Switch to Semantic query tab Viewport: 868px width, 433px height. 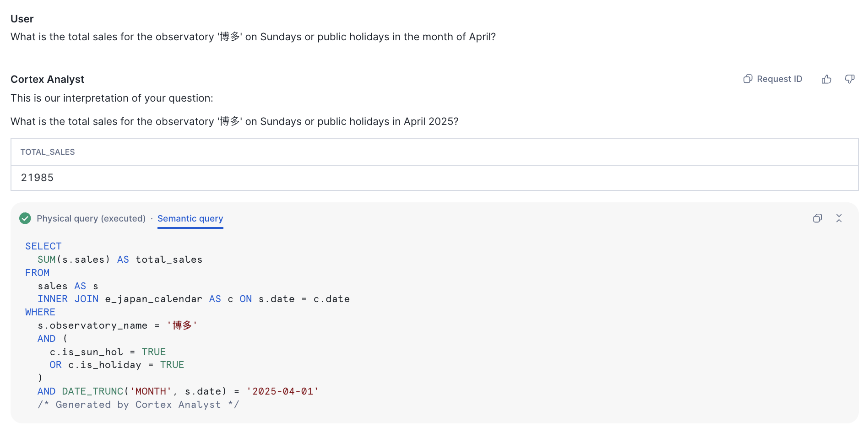(x=190, y=218)
